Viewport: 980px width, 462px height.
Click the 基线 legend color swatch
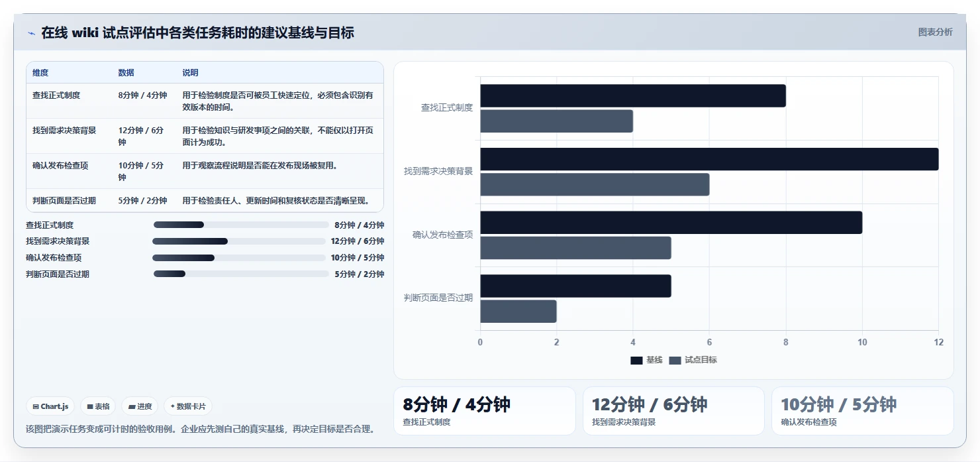point(636,360)
